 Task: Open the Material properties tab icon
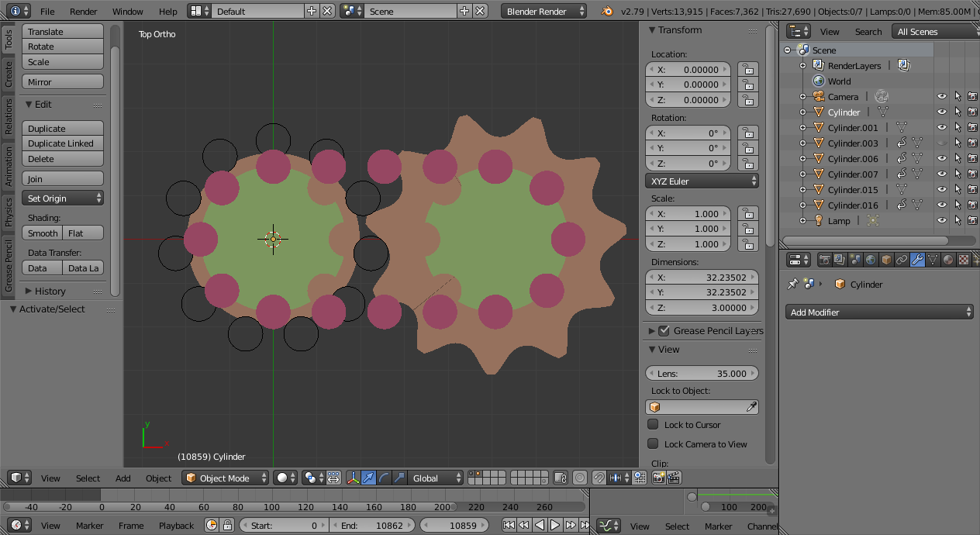(x=948, y=260)
